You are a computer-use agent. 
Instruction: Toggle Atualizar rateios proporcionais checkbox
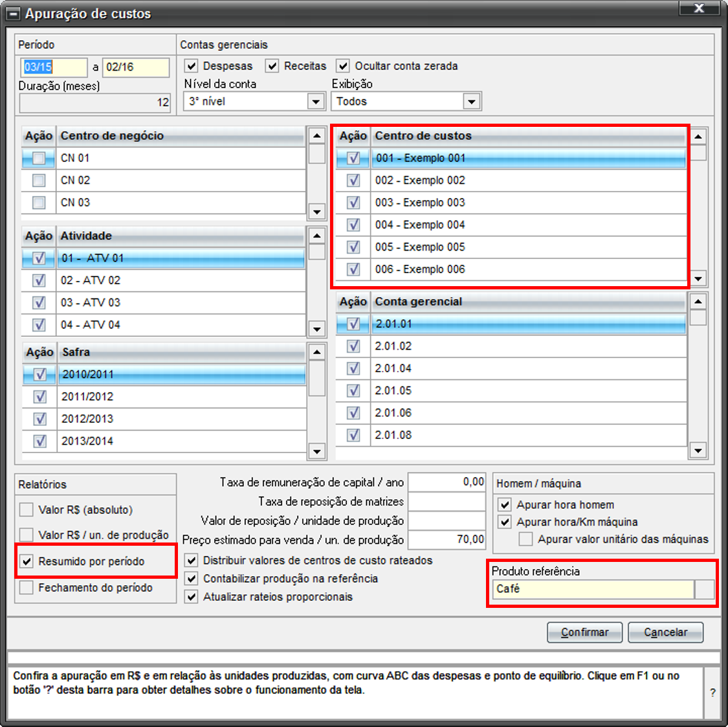[x=191, y=596]
